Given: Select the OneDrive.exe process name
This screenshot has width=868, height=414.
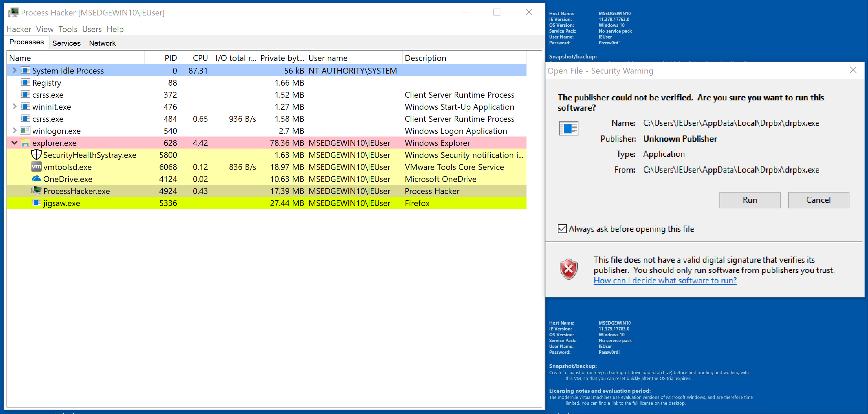Looking at the screenshot, I should point(68,179).
